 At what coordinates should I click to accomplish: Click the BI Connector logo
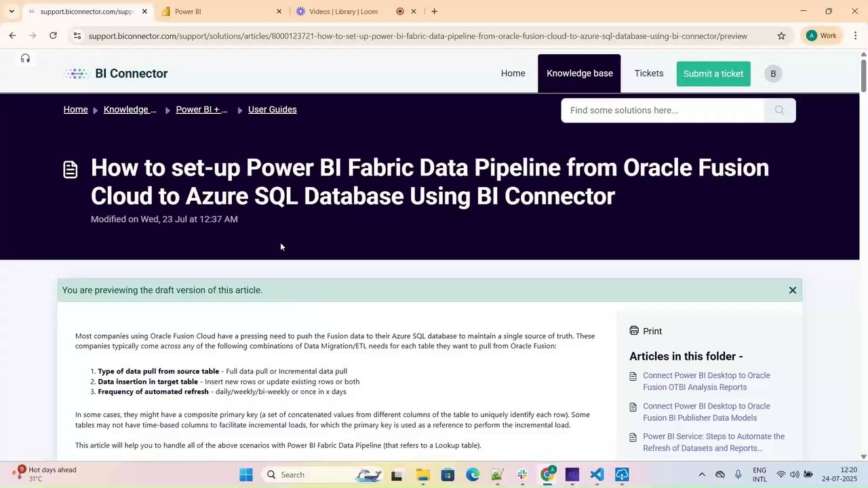116,73
